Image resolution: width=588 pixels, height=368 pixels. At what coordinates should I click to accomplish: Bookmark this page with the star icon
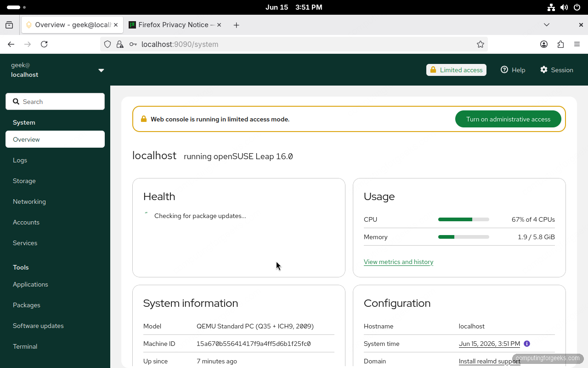pyautogui.click(x=481, y=44)
